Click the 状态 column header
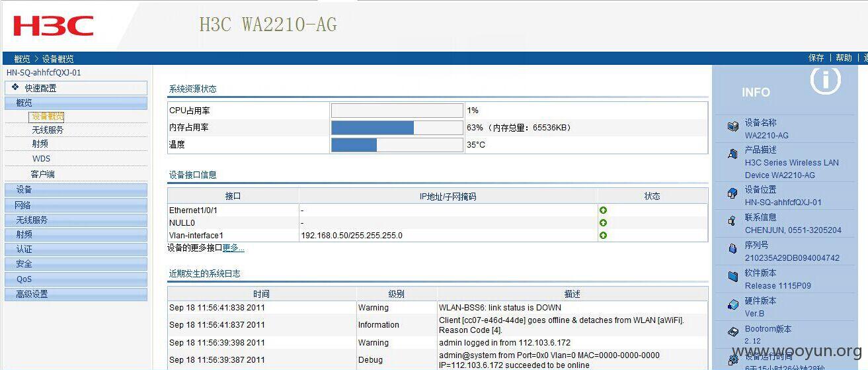This screenshot has height=370, width=868. (x=652, y=197)
